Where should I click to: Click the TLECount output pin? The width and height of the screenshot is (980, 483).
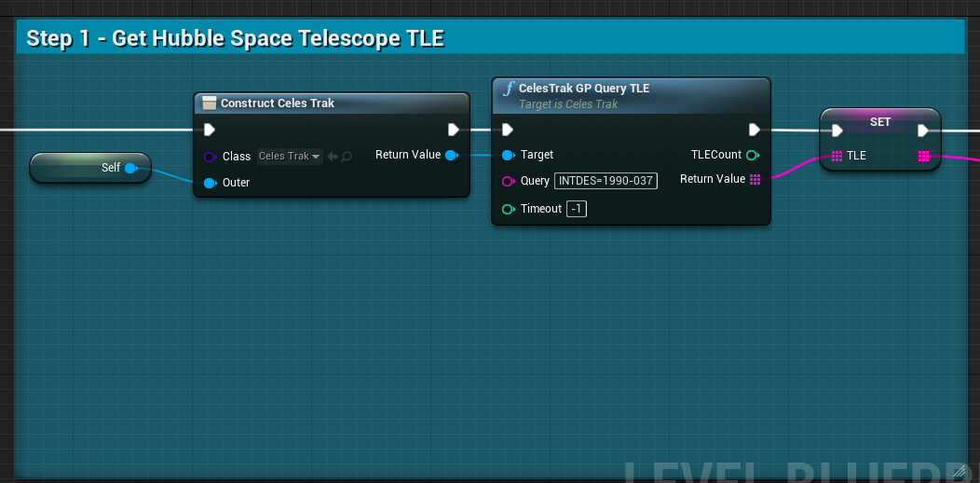(753, 155)
